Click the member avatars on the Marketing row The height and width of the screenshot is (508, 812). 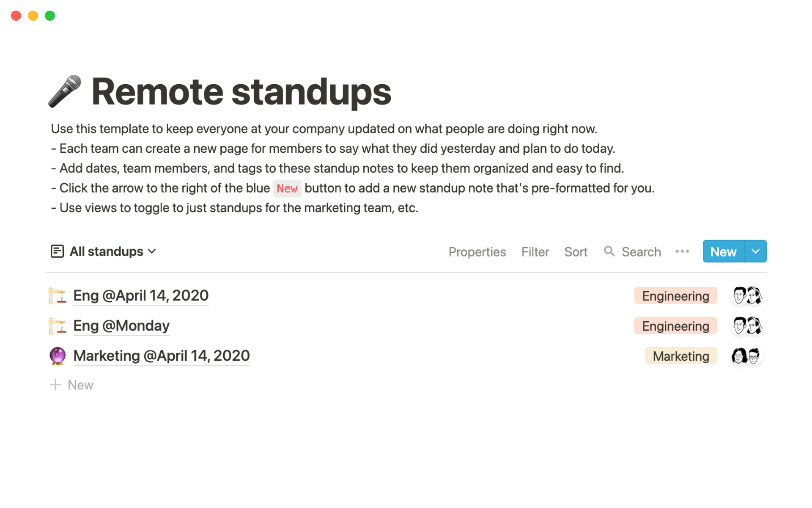pos(746,356)
